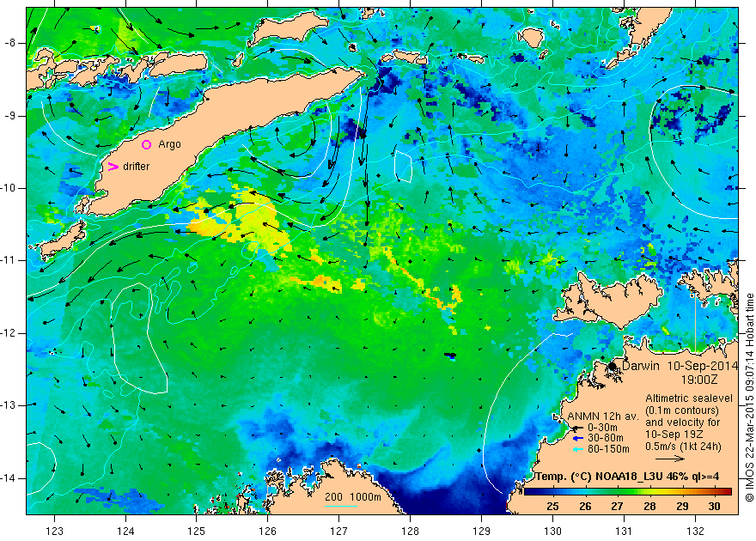
Task: Click the colorbar tick label 28
Action: (649, 507)
